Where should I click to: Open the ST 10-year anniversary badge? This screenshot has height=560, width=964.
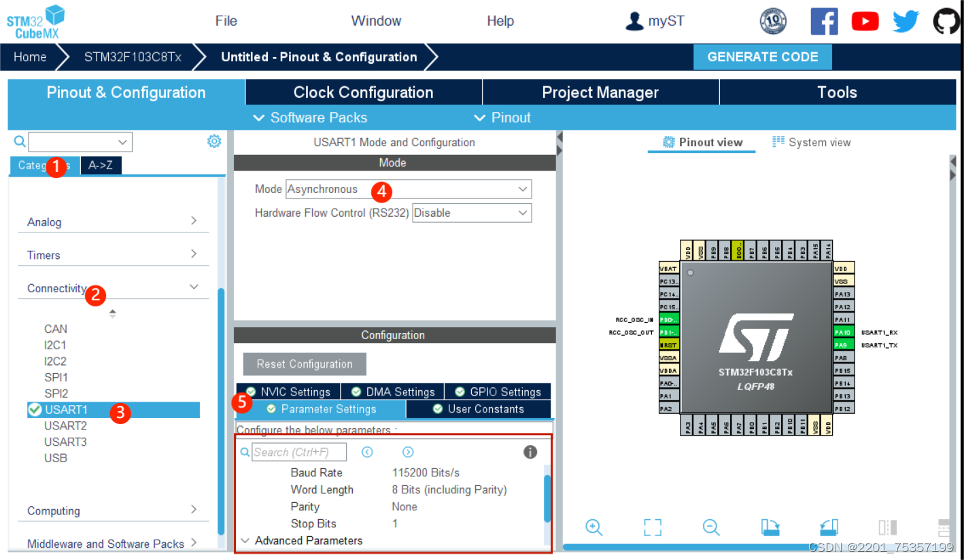773,22
